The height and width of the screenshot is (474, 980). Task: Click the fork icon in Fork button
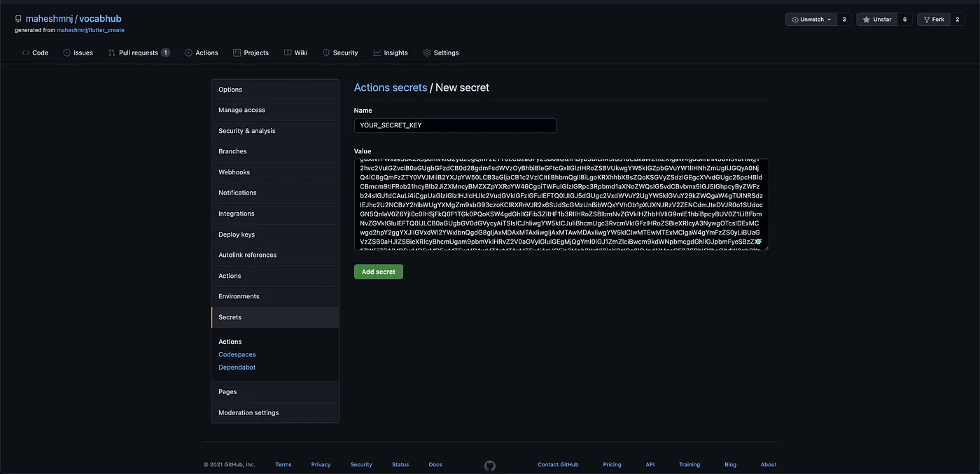[x=926, y=20]
